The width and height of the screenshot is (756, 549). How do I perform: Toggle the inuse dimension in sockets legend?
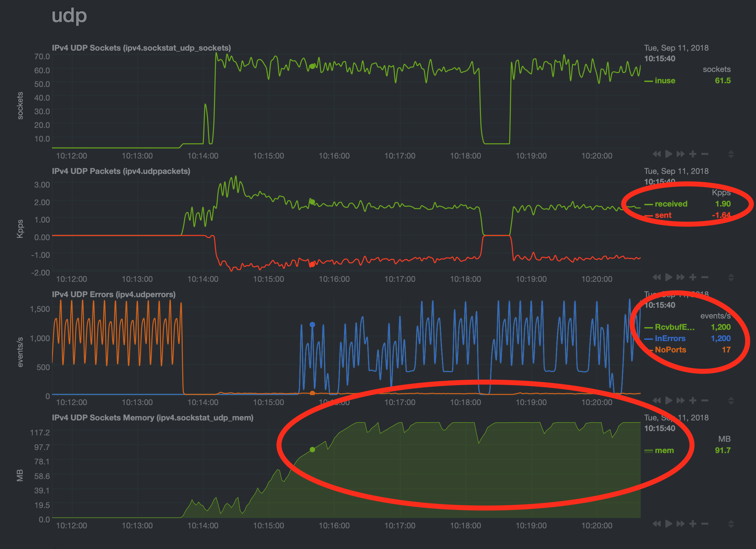[665, 81]
